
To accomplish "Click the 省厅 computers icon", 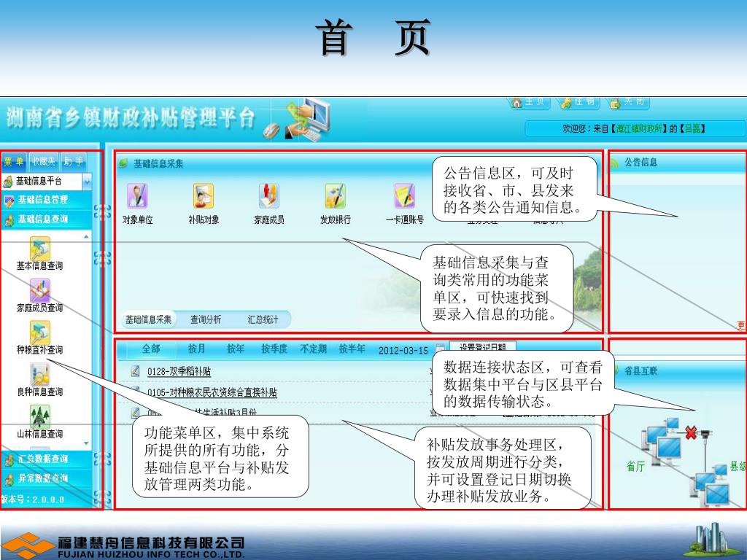I will [x=662, y=441].
